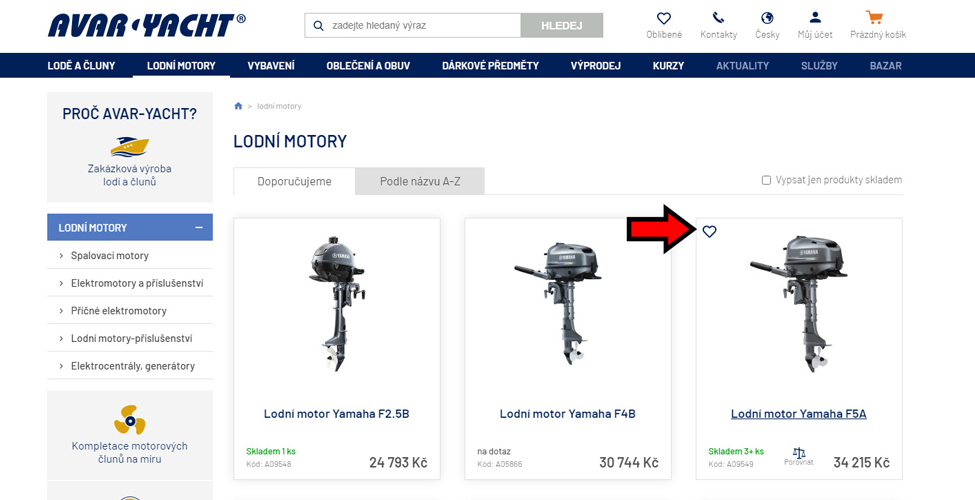Open LODĚ A ČLUNY menu
975x500 pixels.
81,65
